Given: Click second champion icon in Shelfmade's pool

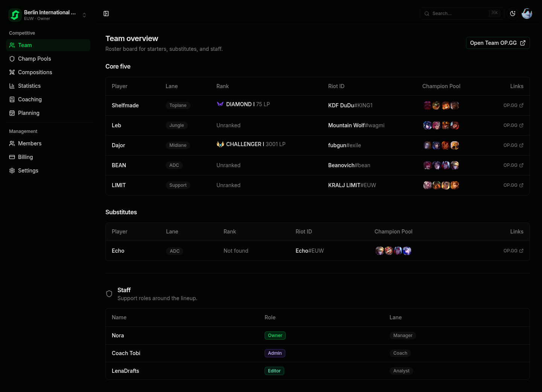Looking at the screenshot, I should [437, 105].
